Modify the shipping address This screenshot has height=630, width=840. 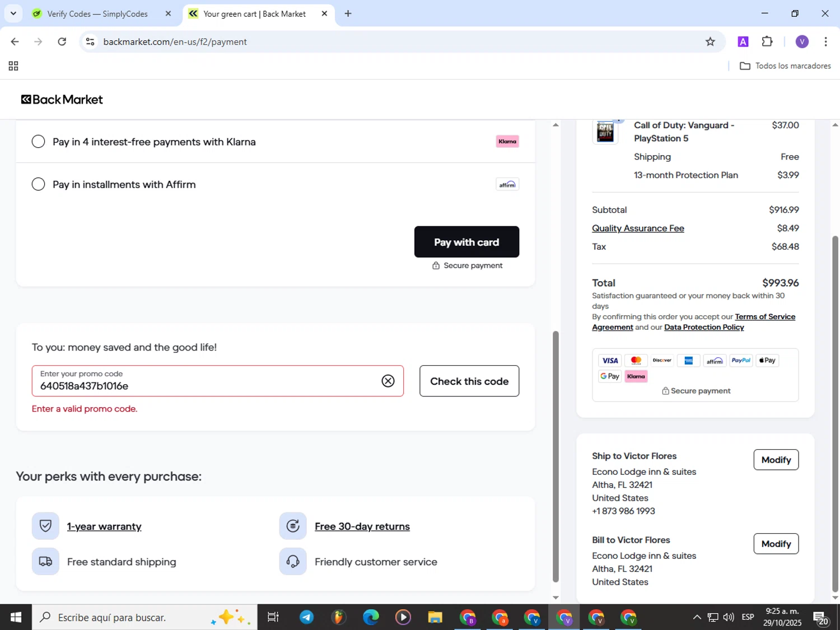pos(776,460)
